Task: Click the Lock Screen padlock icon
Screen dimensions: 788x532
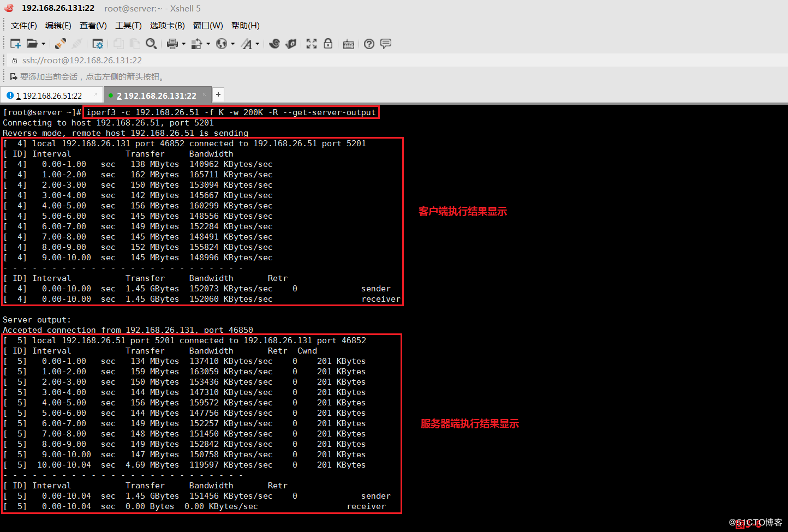Action: coord(328,44)
